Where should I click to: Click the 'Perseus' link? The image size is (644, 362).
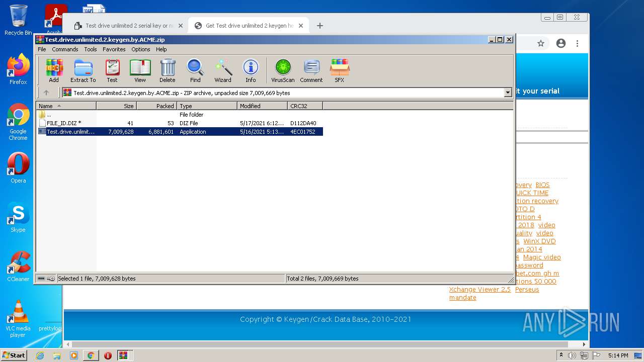tap(527, 290)
